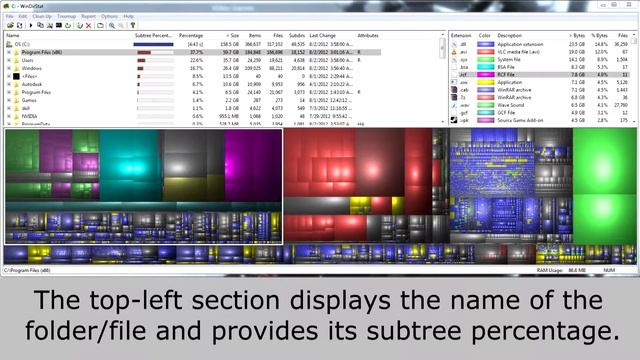Click the 'Wave Sound' description row
The image size is (640, 360).
[510, 105]
